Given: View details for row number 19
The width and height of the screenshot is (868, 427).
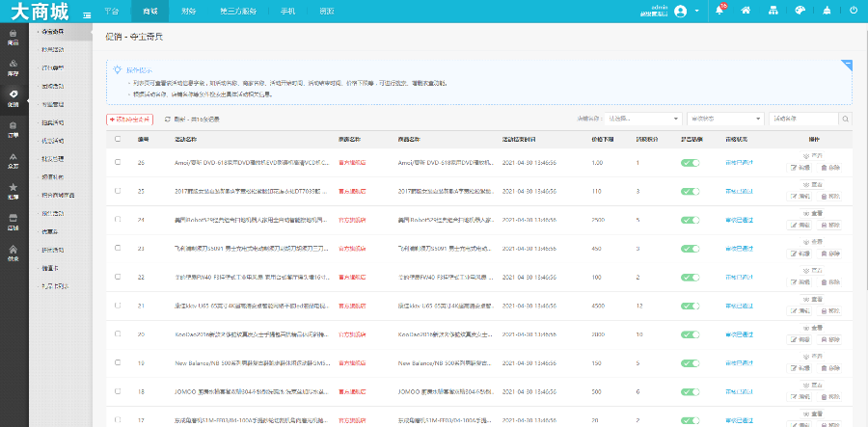Looking at the screenshot, I should [x=814, y=357].
